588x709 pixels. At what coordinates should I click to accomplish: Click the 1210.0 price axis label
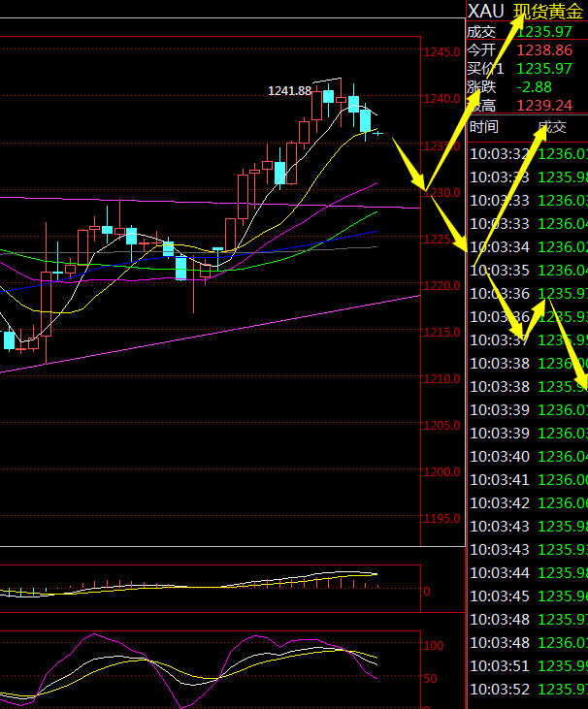point(441,379)
